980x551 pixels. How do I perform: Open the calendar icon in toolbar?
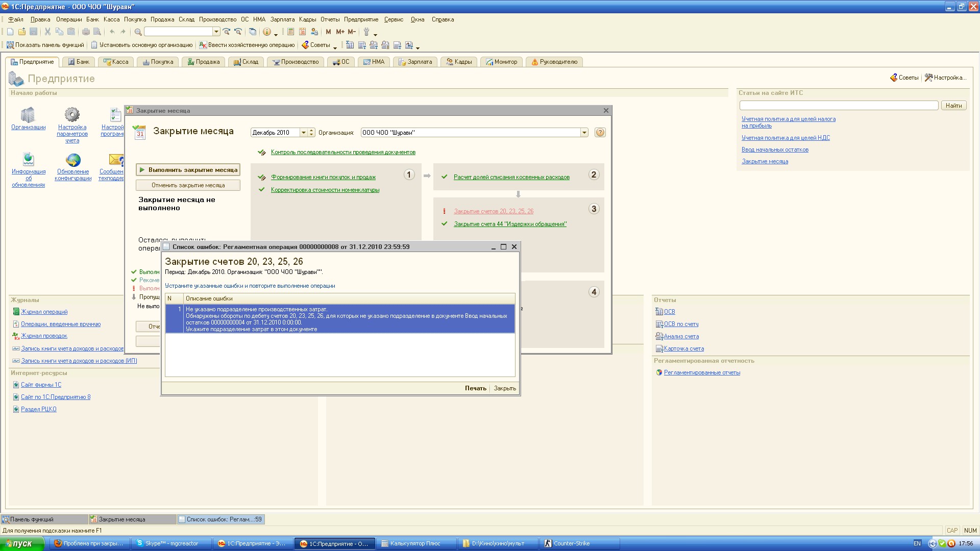tap(302, 32)
